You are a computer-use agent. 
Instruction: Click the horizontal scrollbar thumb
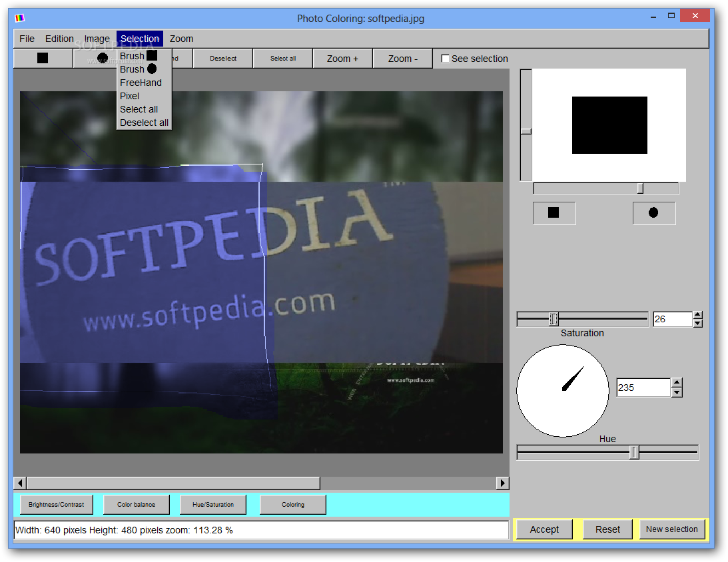[x=173, y=483]
